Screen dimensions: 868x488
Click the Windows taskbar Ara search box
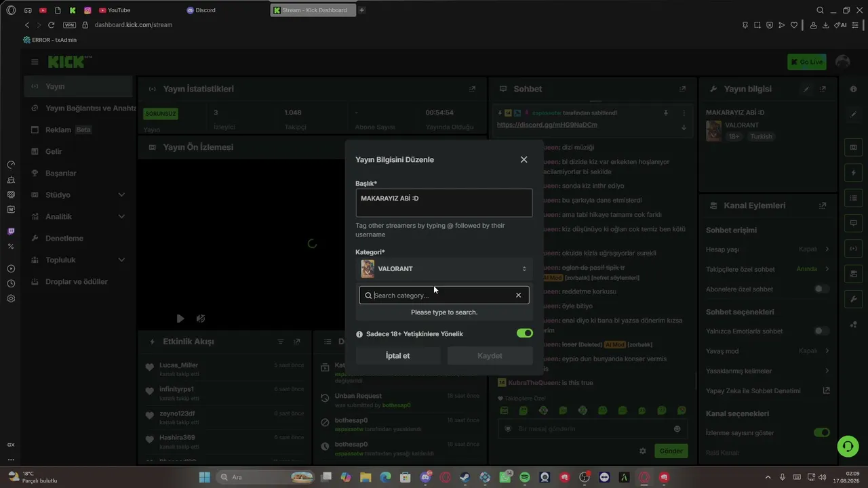point(264,477)
